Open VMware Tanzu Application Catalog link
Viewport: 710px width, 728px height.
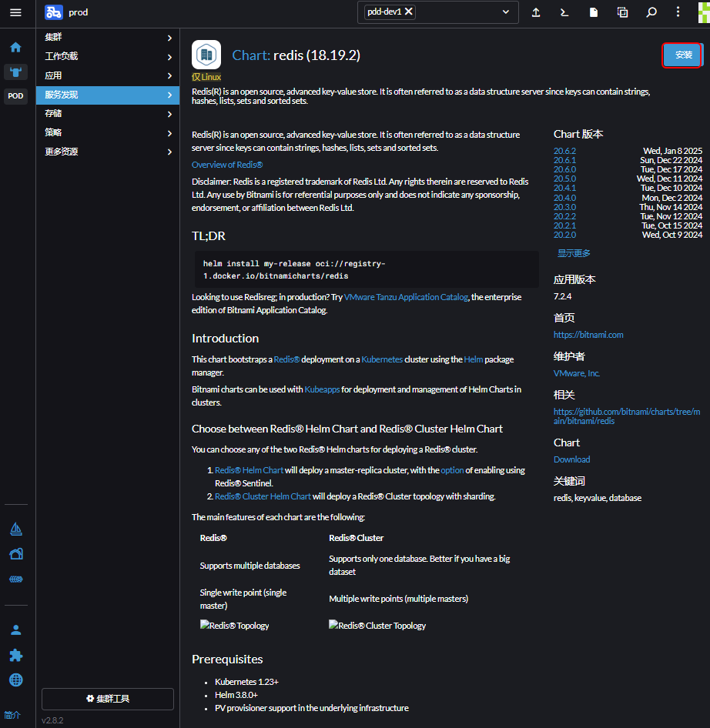coord(406,297)
